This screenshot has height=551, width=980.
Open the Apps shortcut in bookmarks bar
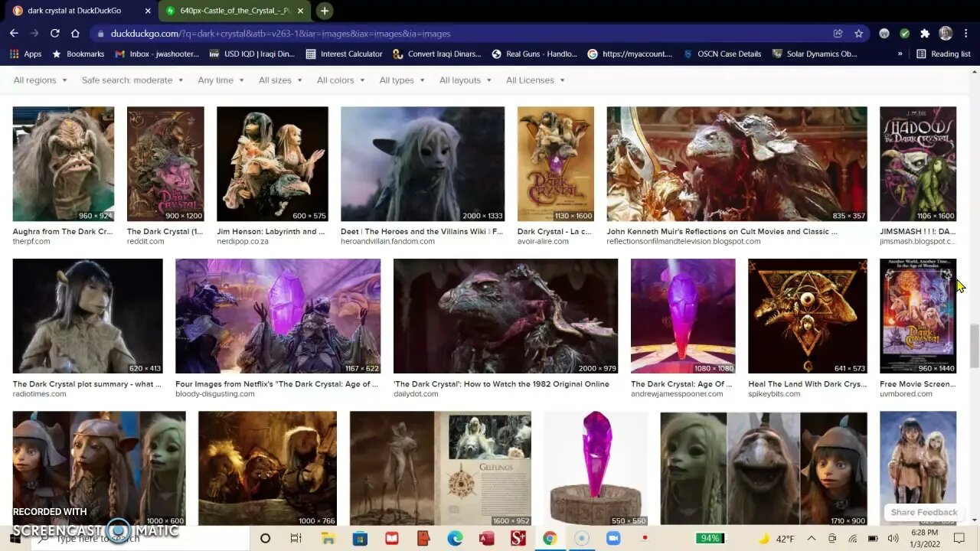coord(25,54)
